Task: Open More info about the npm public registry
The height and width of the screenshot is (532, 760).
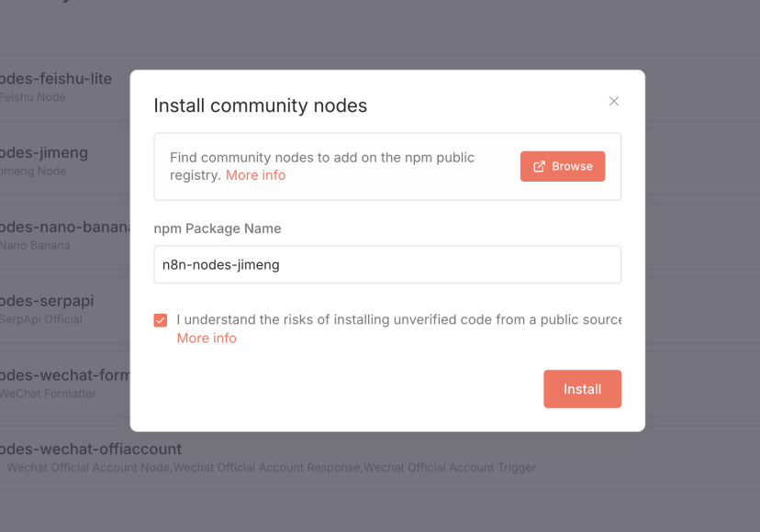Action: point(255,175)
